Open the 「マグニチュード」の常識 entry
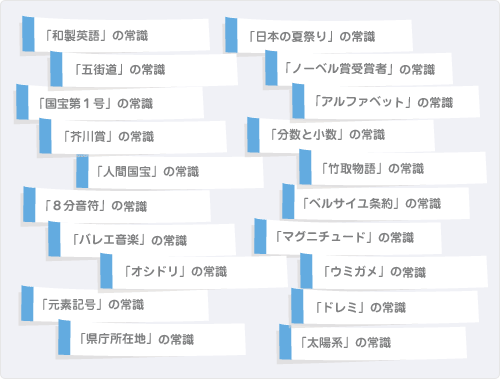500x379 pixels. [x=348, y=237]
